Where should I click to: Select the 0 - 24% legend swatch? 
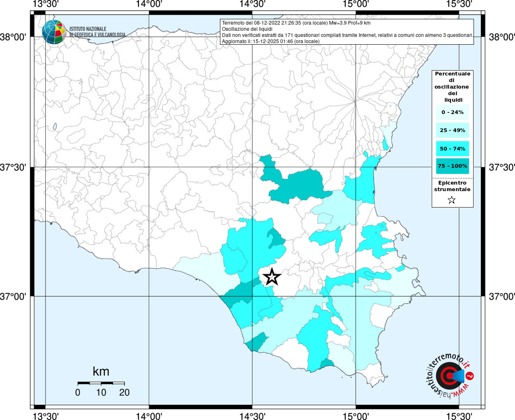coord(452,112)
